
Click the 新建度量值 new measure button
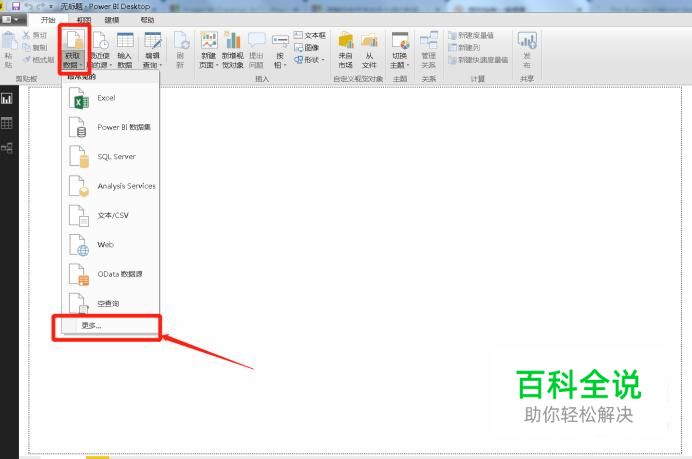(471, 35)
